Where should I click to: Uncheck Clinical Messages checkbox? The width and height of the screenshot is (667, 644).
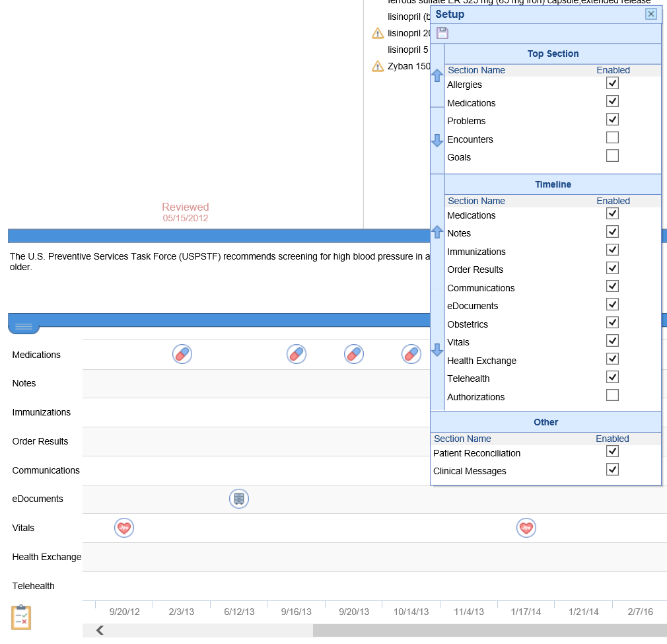pyautogui.click(x=613, y=470)
